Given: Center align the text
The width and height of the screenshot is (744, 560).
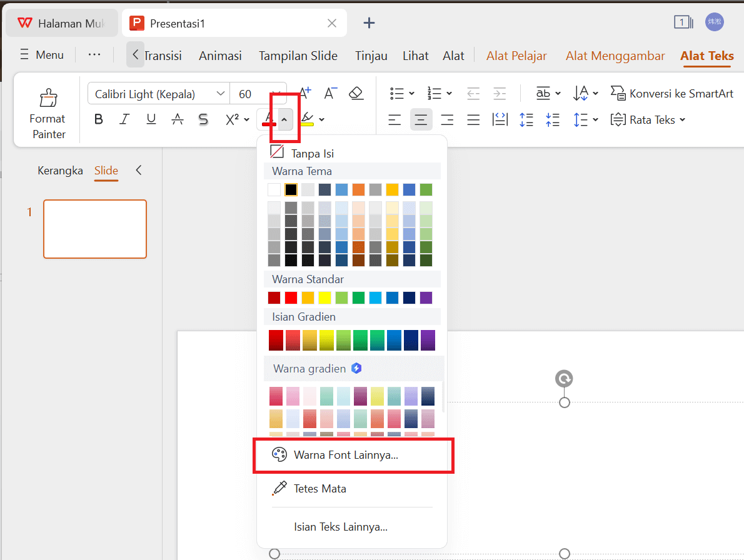Looking at the screenshot, I should point(421,119).
